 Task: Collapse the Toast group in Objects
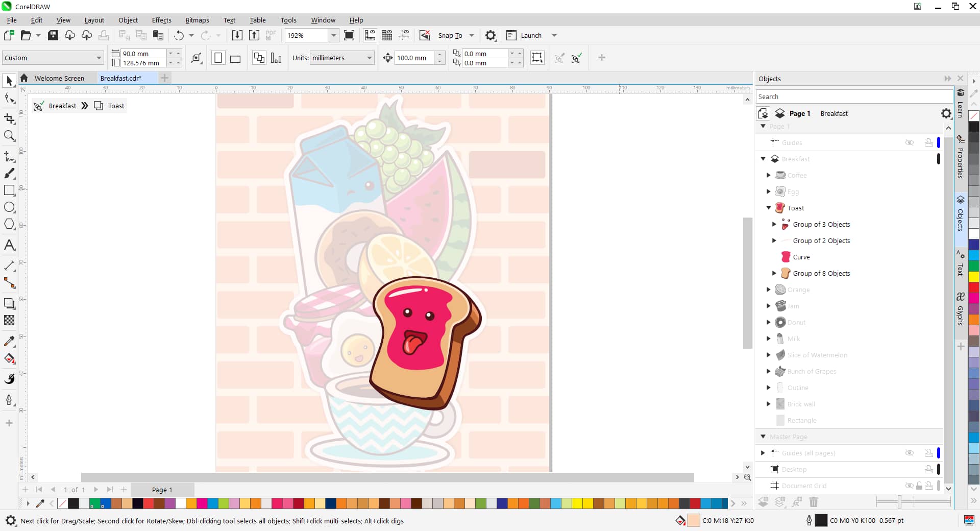pyautogui.click(x=769, y=208)
